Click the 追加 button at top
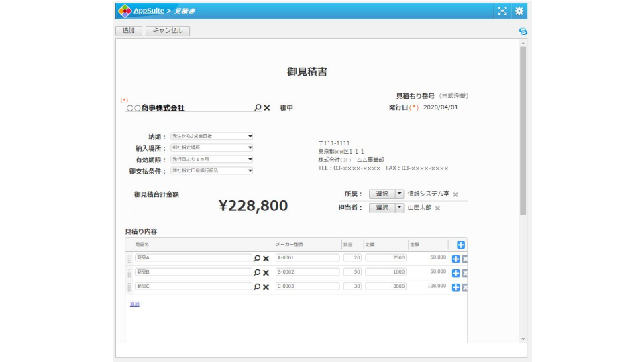Viewport: 644px width, 362px height. click(129, 31)
